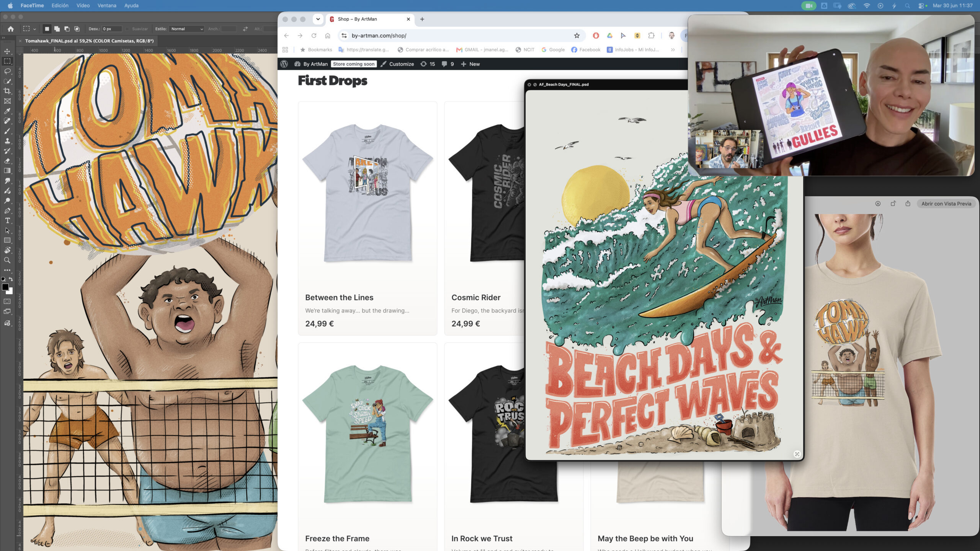Select the Brush tool in Photoshop

(7, 131)
